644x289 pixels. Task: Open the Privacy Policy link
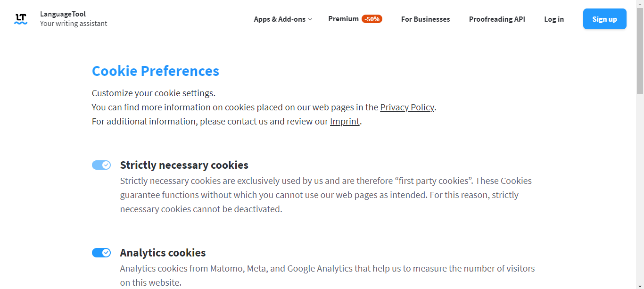point(407,107)
